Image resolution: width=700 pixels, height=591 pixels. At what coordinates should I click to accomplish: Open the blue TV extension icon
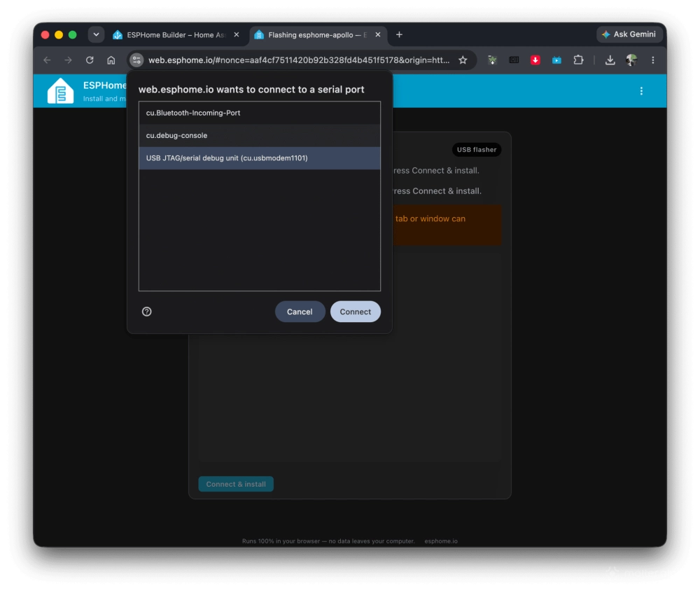pos(556,60)
